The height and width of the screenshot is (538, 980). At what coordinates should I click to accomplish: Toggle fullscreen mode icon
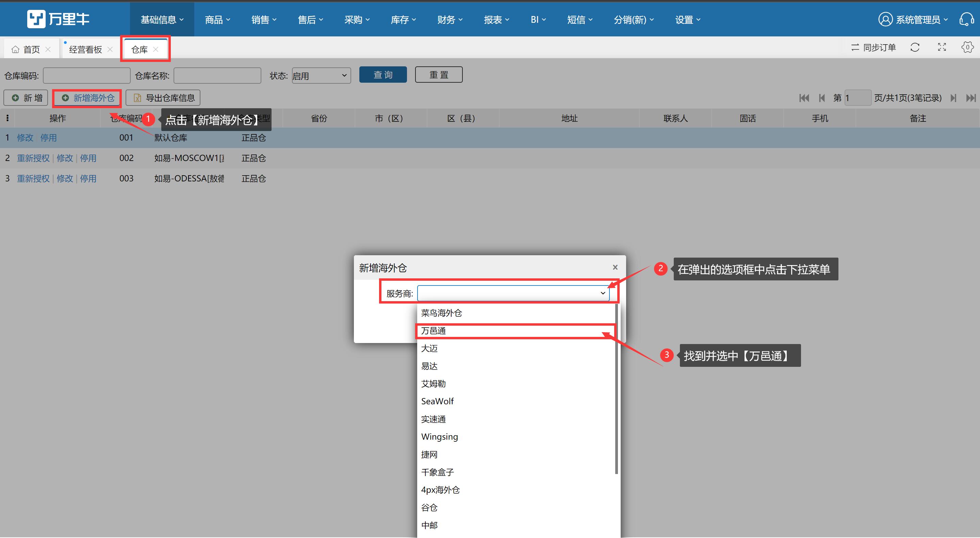(x=942, y=48)
